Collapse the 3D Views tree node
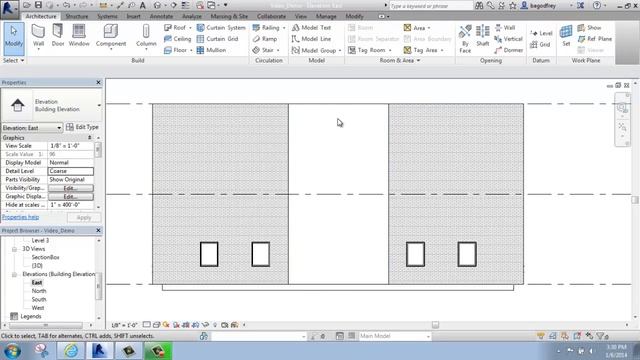The height and width of the screenshot is (360, 640). coord(14,249)
